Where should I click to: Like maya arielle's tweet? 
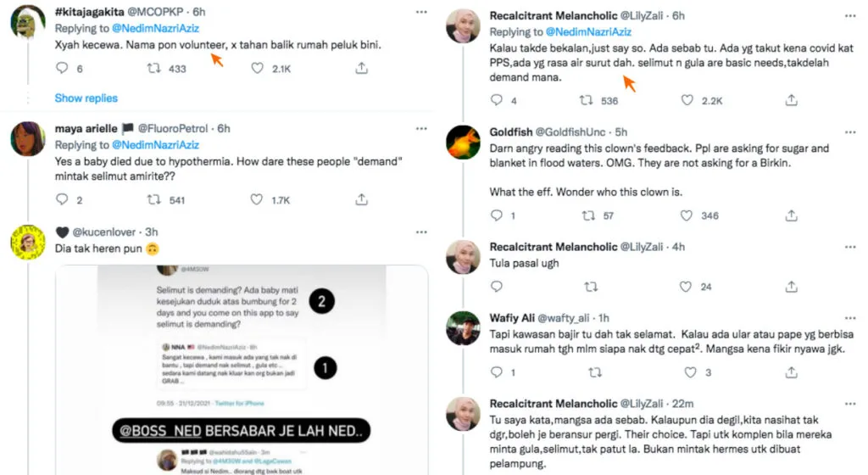[257, 200]
